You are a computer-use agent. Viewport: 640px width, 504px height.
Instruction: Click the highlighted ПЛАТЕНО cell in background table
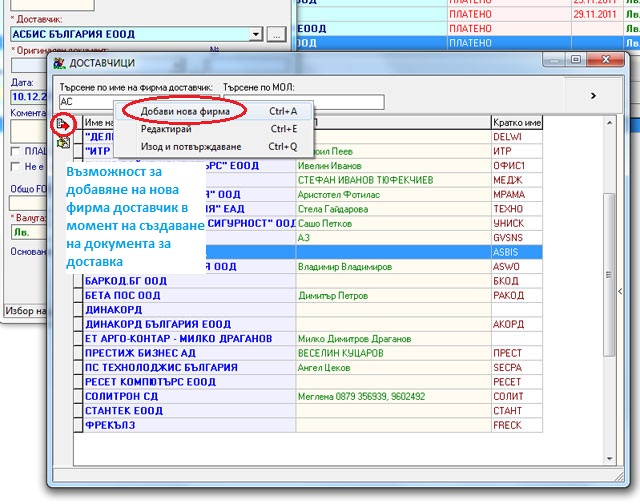(509, 43)
